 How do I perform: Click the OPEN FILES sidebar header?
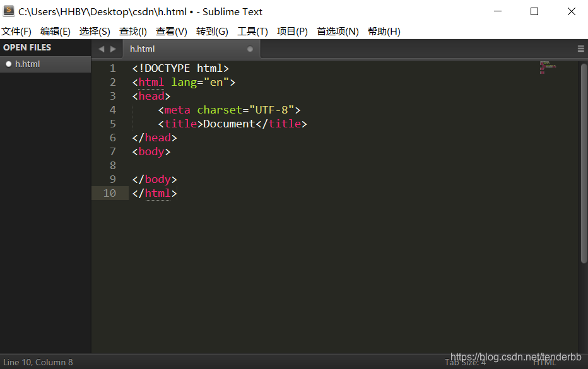click(27, 48)
